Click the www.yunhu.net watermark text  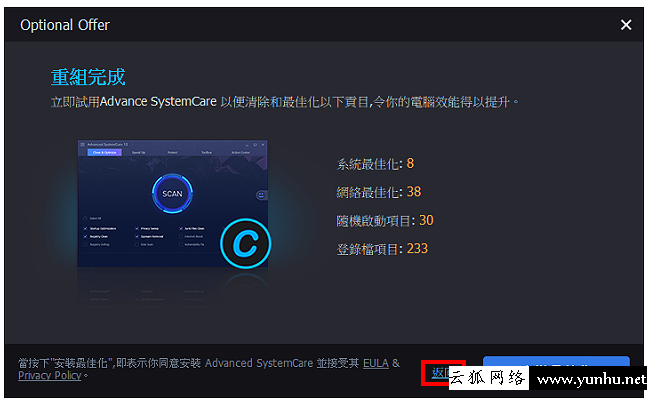click(591, 379)
